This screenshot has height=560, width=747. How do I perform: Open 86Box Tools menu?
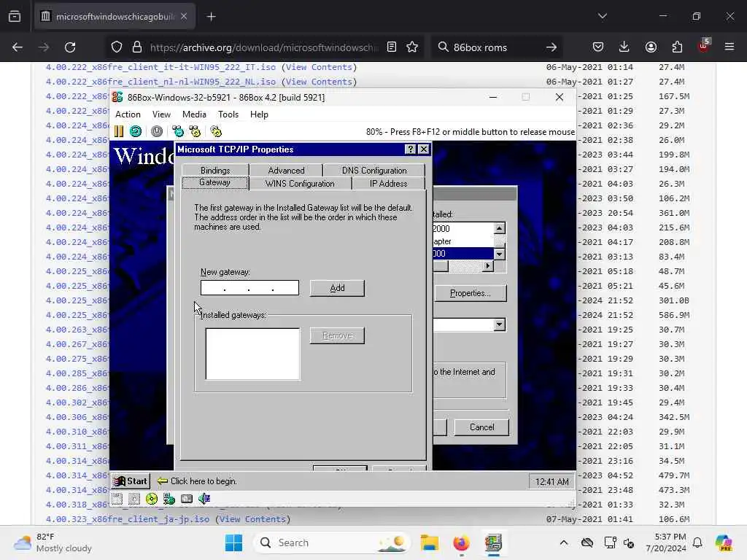click(228, 114)
